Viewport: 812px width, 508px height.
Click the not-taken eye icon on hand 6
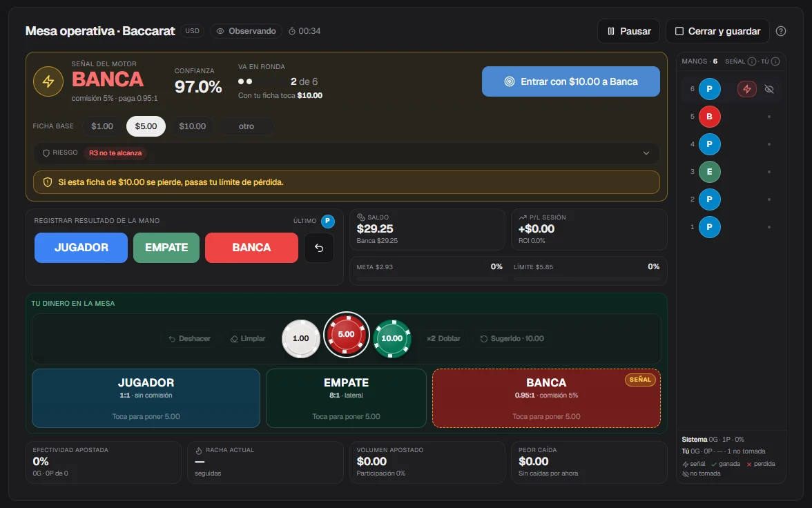769,89
